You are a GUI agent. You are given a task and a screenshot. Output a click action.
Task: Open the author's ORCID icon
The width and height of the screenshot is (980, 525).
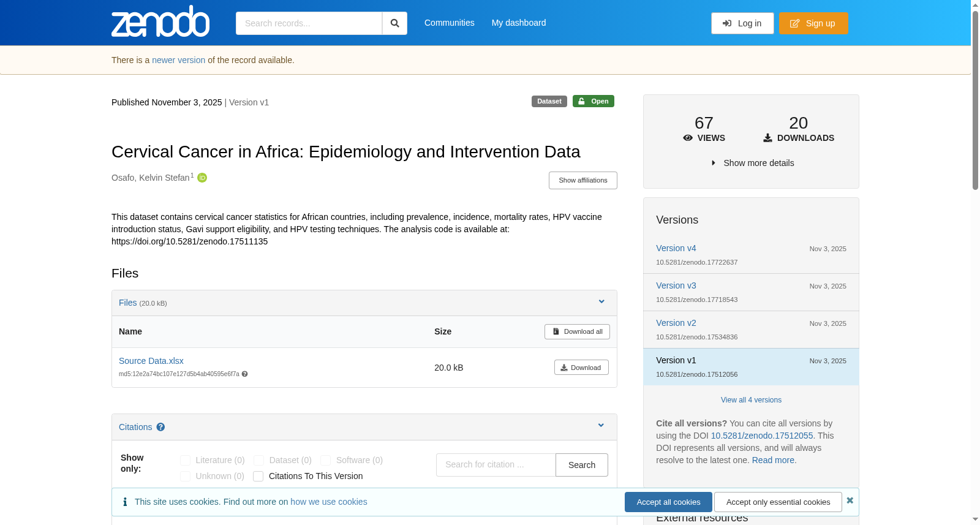click(202, 178)
